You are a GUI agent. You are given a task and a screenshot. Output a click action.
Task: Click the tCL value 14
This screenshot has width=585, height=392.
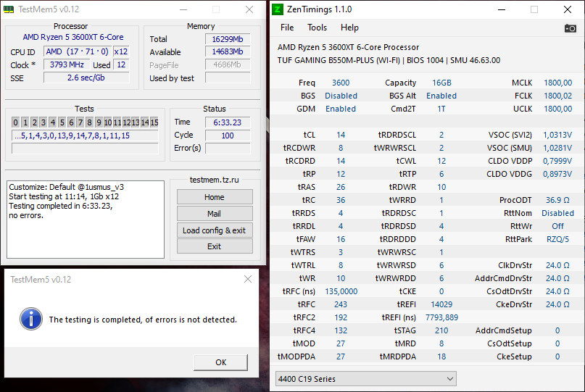[341, 135]
